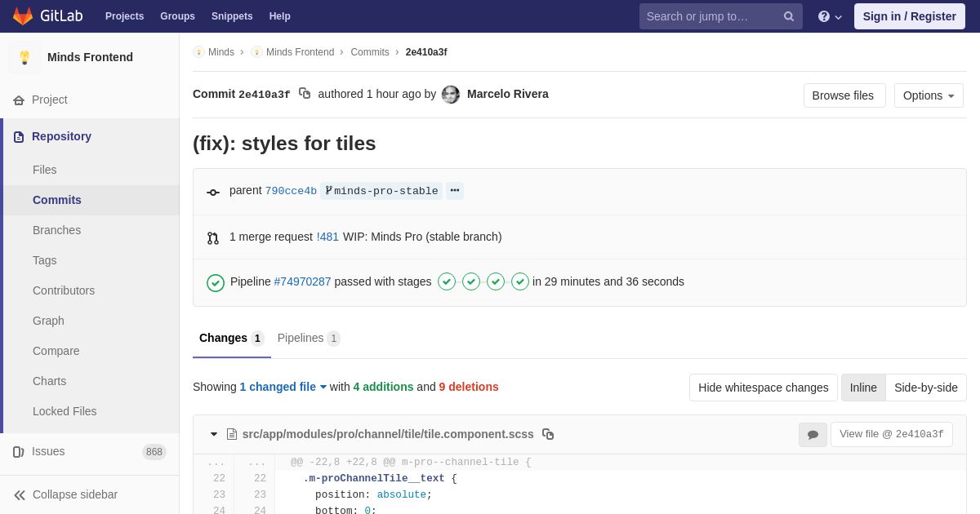This screenshot has width=980, height=514.
Task: Open the Issues section in the sidebar
Action: click(90, 451)
